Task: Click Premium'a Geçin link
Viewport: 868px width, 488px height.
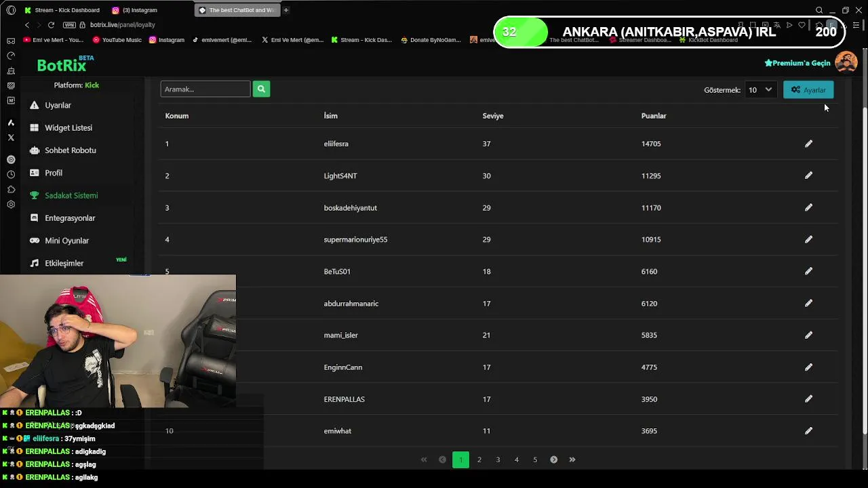Action: pyautogui.click(x=797, y=63)
